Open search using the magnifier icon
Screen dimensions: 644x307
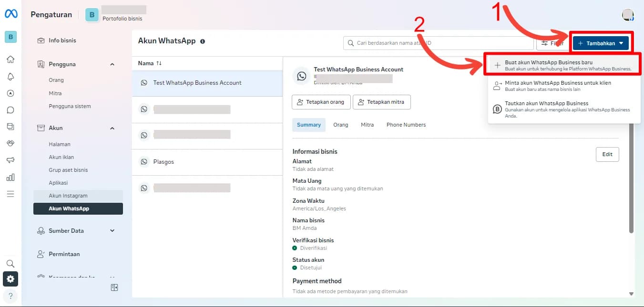pyautogui.click(x=10, y=263)
